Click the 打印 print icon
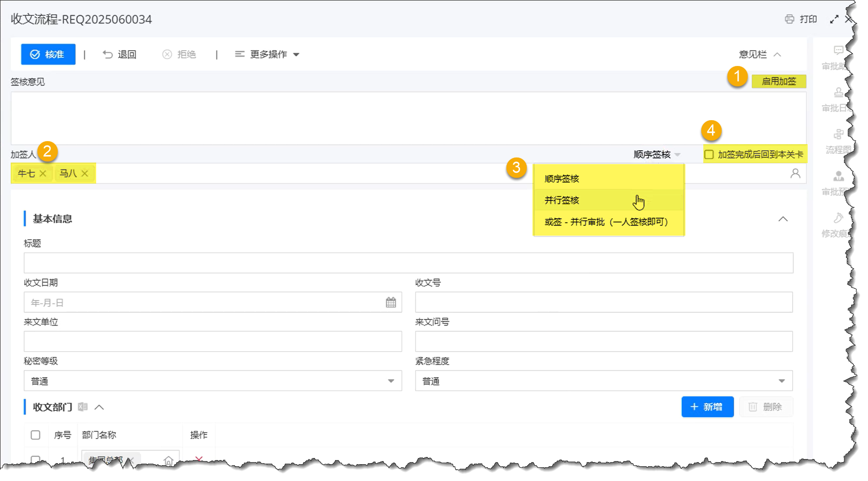This screenshot has width=868, height=481. click(789, 19)
